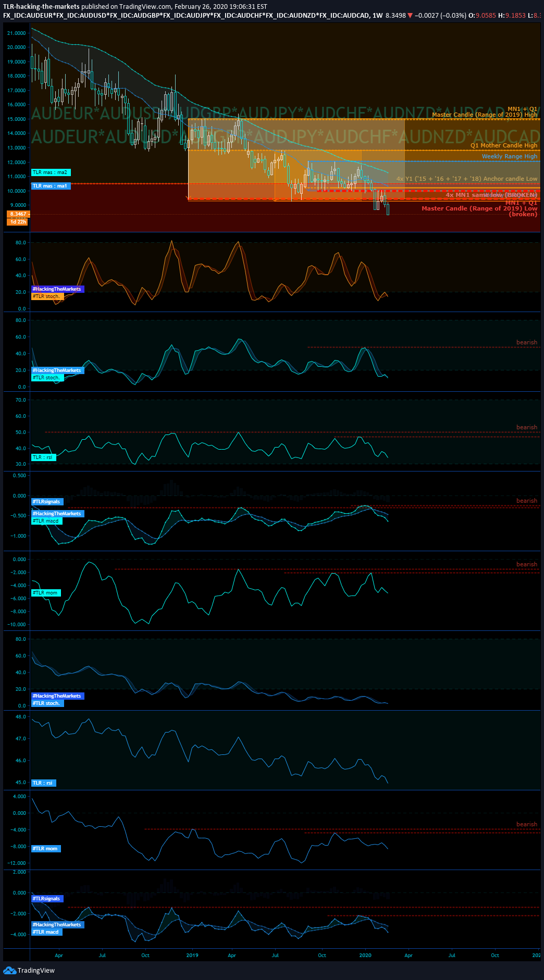Select the blue '#TLR mom' label

coord(46,849)
